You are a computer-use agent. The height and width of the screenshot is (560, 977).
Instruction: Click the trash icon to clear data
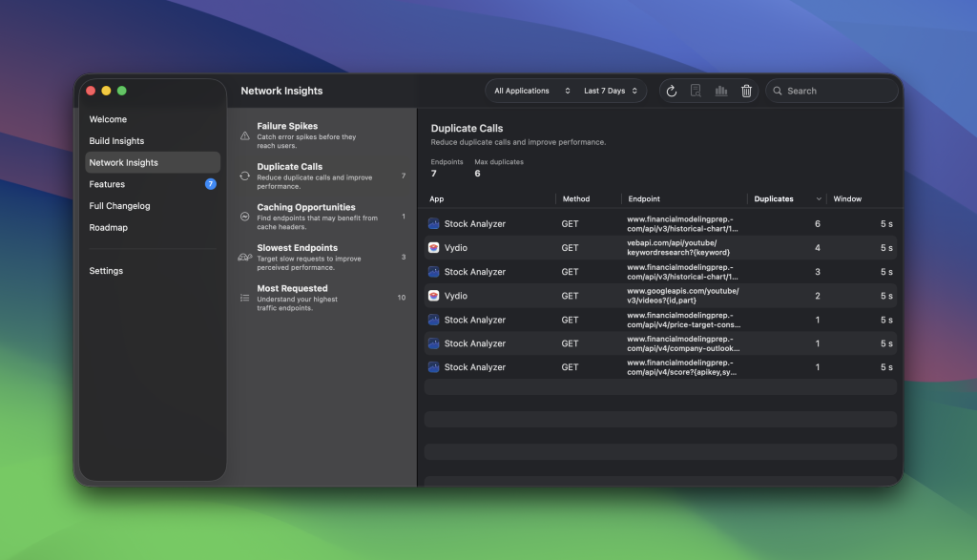tap(746, 91)
